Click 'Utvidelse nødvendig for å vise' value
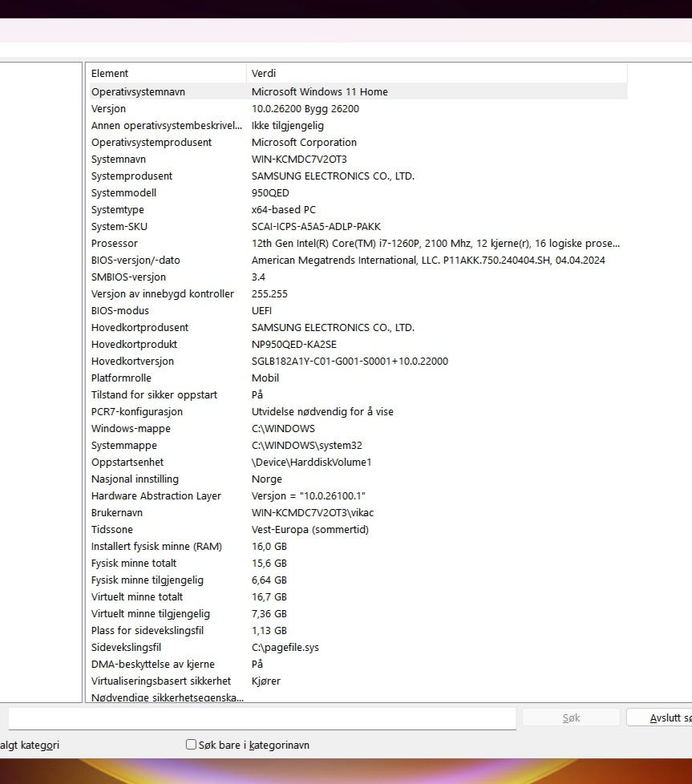692x784 pixels. tap(322, 411)
